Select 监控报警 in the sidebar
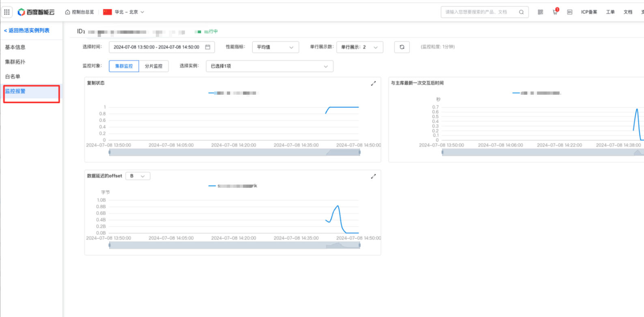The height and width of the screenshot is (317, 644). click(x=31, y=92)
